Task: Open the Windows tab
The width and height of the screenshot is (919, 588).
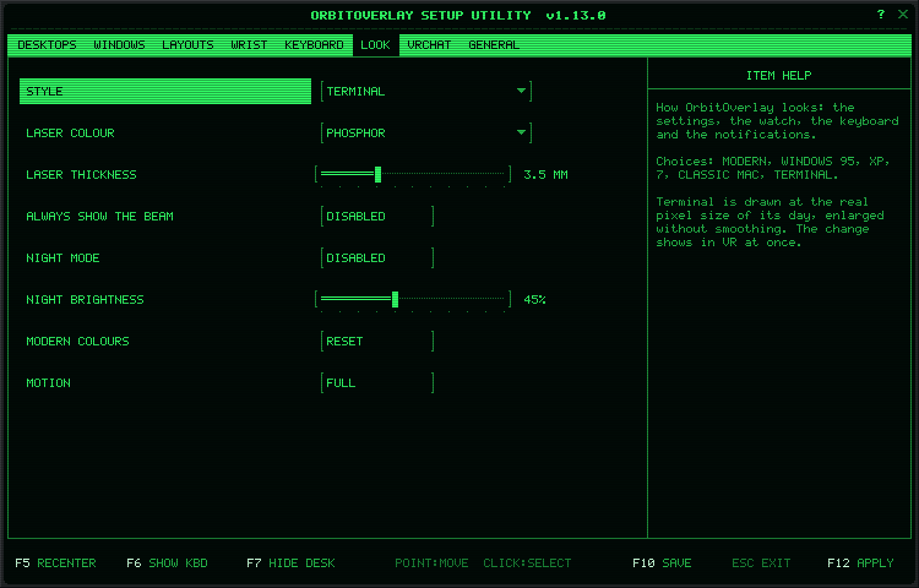Action: 119,45
